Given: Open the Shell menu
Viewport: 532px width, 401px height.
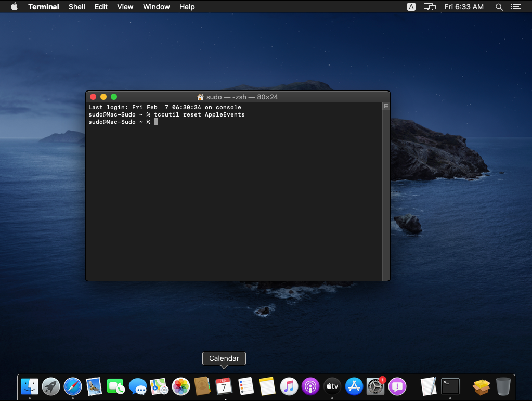Looking at the screenshot, I should click(x=77, y=7).
